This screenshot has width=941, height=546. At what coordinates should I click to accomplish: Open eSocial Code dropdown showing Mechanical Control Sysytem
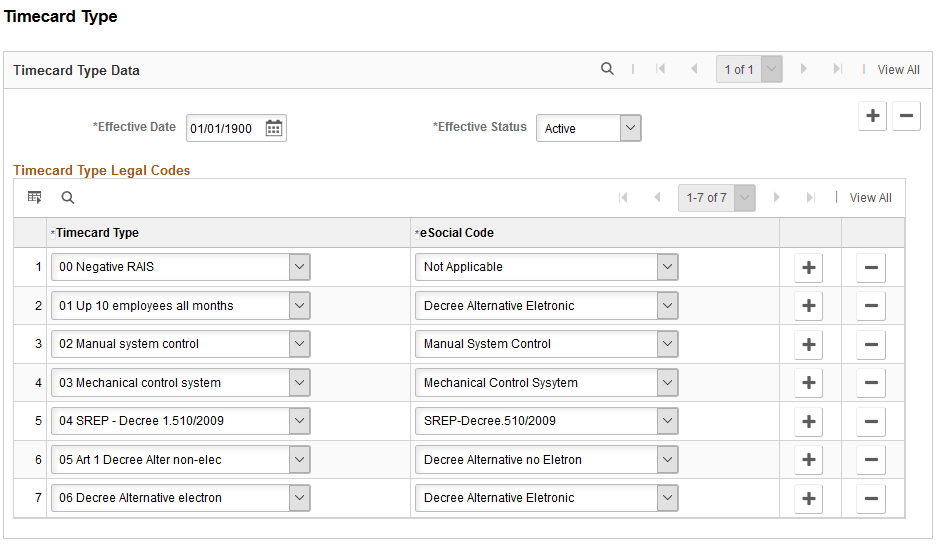[x=547, y=382]
